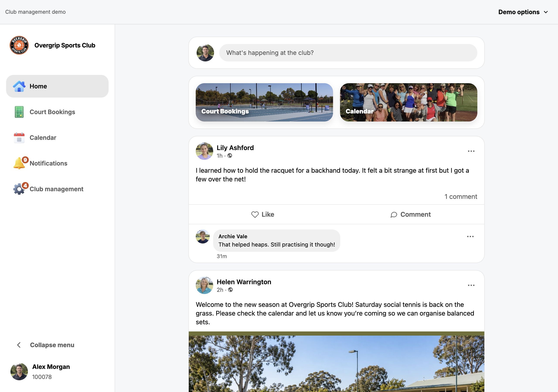
Task: Click the calendar icon in the sidebar
Action: pos(19,138)
